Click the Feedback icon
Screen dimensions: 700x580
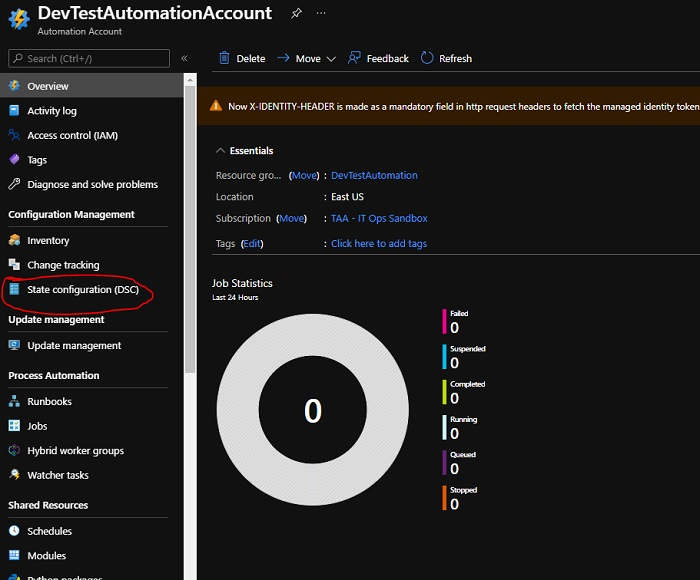[354, 58]
